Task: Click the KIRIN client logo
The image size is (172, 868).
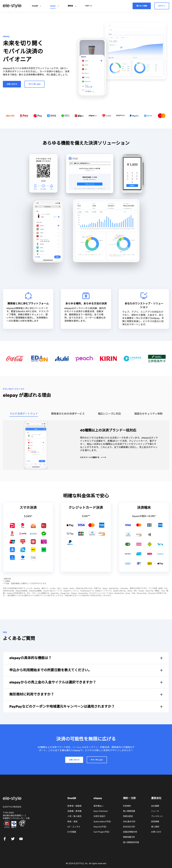Action: 108,358
